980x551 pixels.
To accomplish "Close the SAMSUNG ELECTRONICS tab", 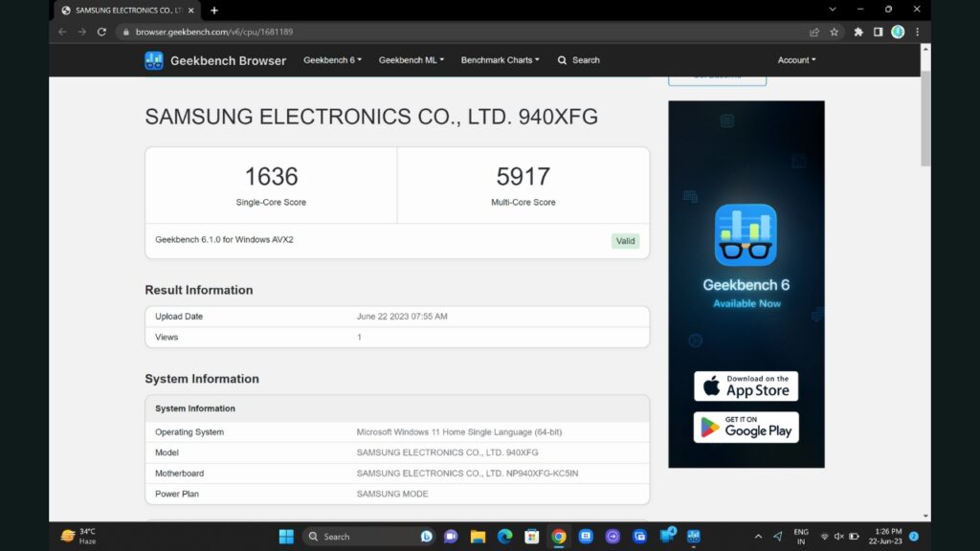I will click(x=191, y=10).
